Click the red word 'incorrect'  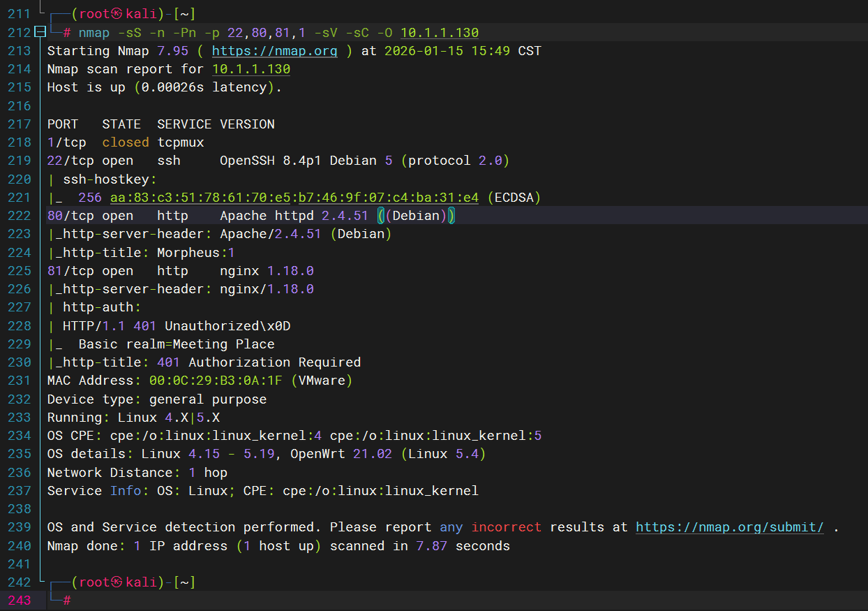(506, 527)
